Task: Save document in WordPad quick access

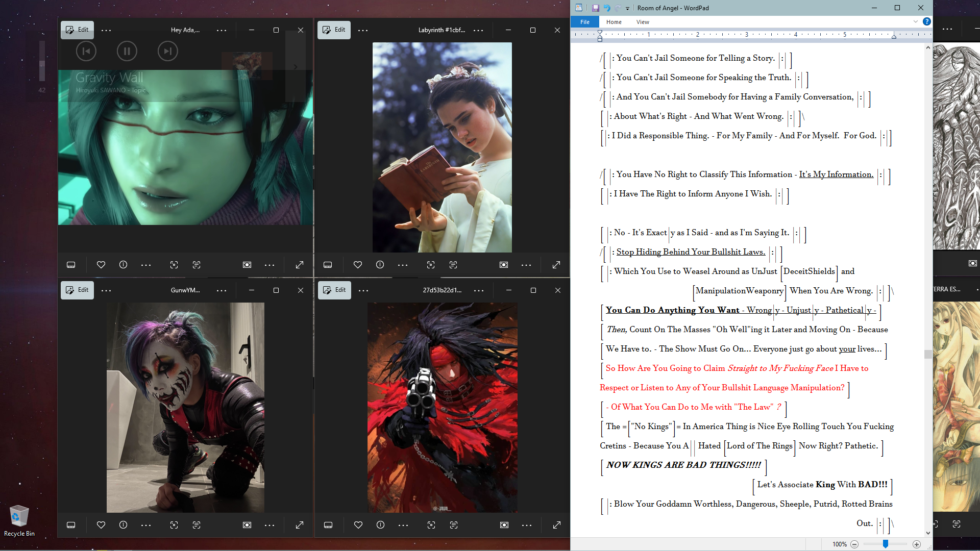Action: [595, 8]
